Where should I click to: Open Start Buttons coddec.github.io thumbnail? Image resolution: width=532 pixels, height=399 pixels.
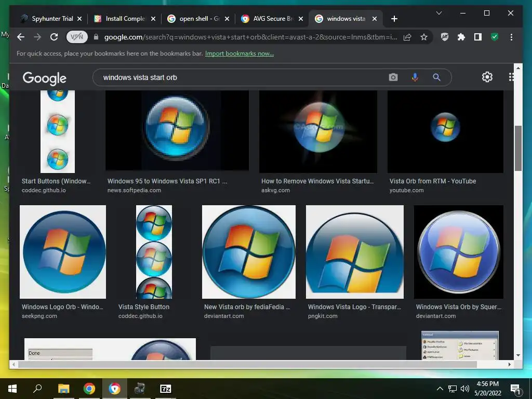(58, 131)
